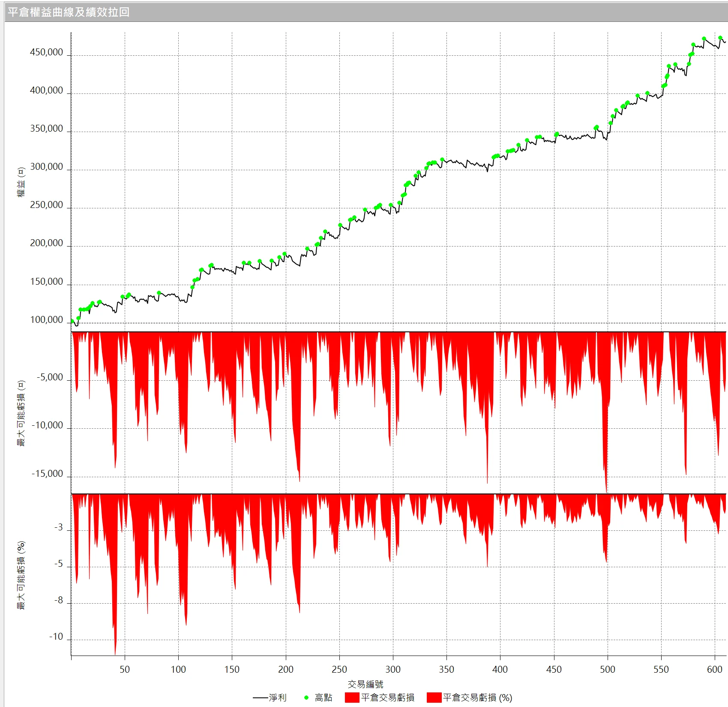
Task: Click the -10,000 drawdown axis label
Action: pos(48,425)
